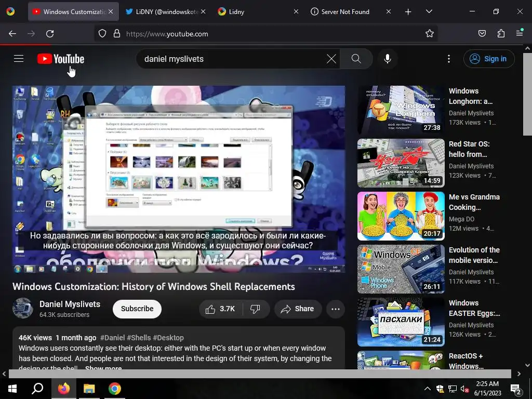Bookmark this page with the star icon
This screenshot has height=399, width=532.
[x=430, y=34]
